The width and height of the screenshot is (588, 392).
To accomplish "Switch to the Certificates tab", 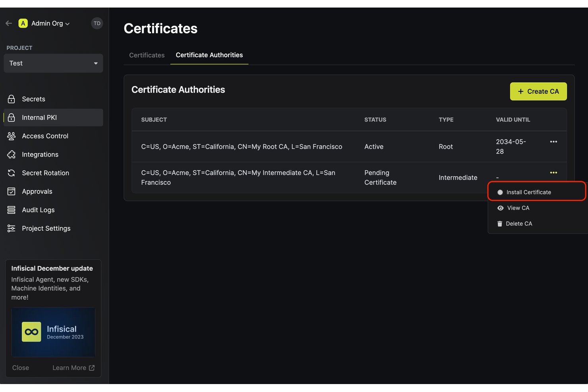I will (147, 55).
